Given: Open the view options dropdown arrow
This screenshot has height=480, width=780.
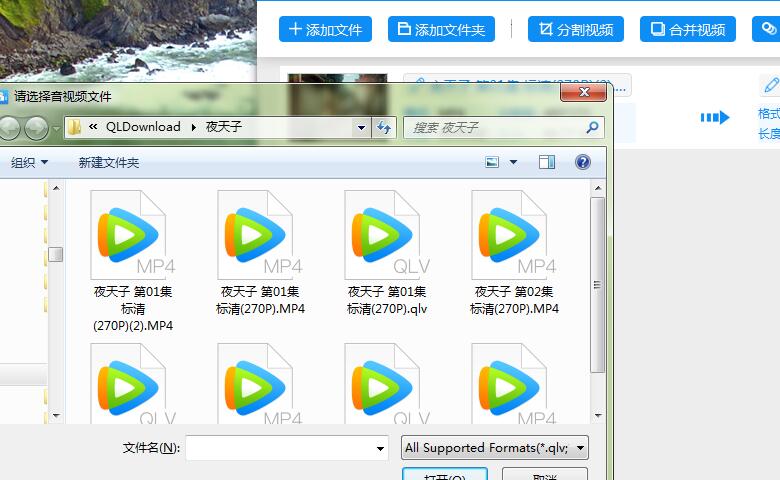Looking at the screenshot, I should [x=513, y=162].
